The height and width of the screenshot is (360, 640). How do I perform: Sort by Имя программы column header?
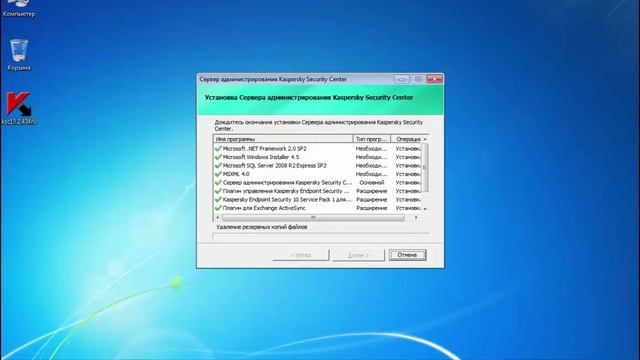tap(283, 139)
